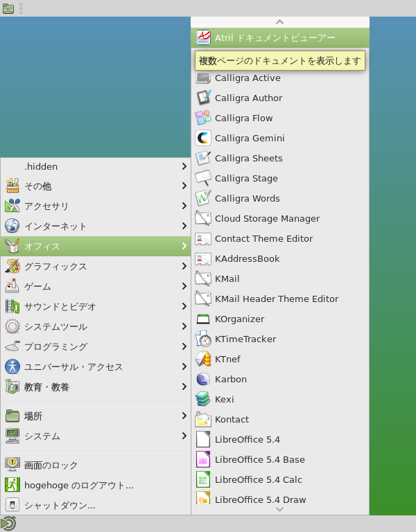Click the scroll-up arrow atop the submenu
The image size is (416, 532).
(280, 22)
